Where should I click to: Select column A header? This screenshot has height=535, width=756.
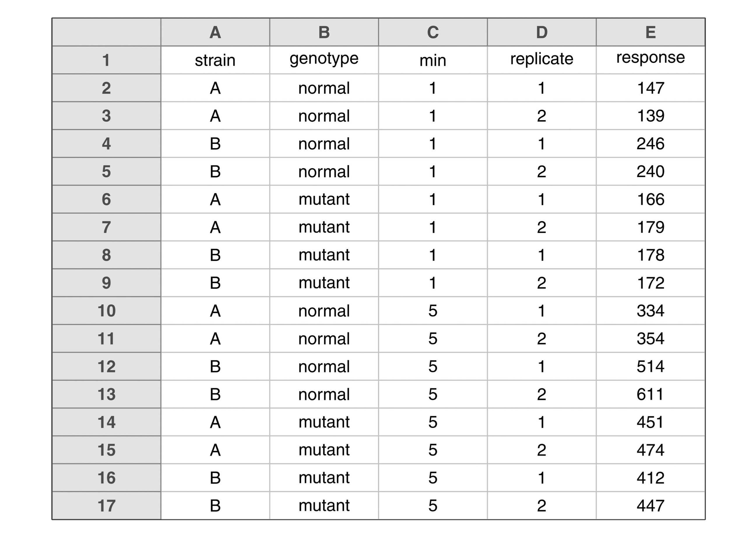click(215, 32)
